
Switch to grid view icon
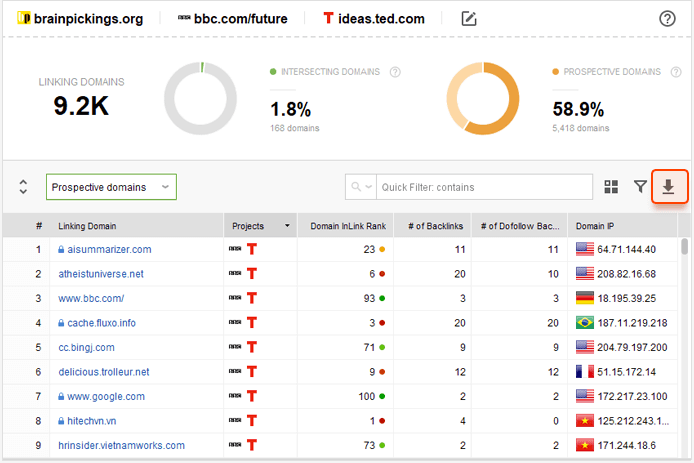(611, 187)
